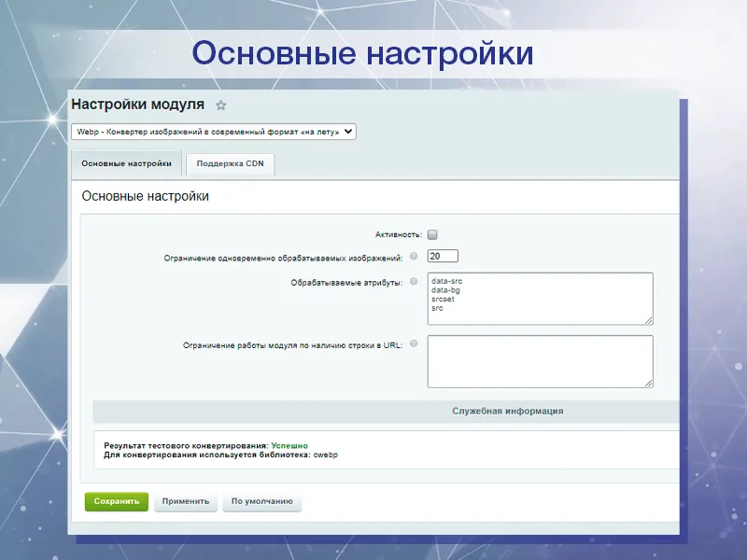Click the resize grip of the URL textarea
This screenshot has width=747, height=560.
[648, 383]
